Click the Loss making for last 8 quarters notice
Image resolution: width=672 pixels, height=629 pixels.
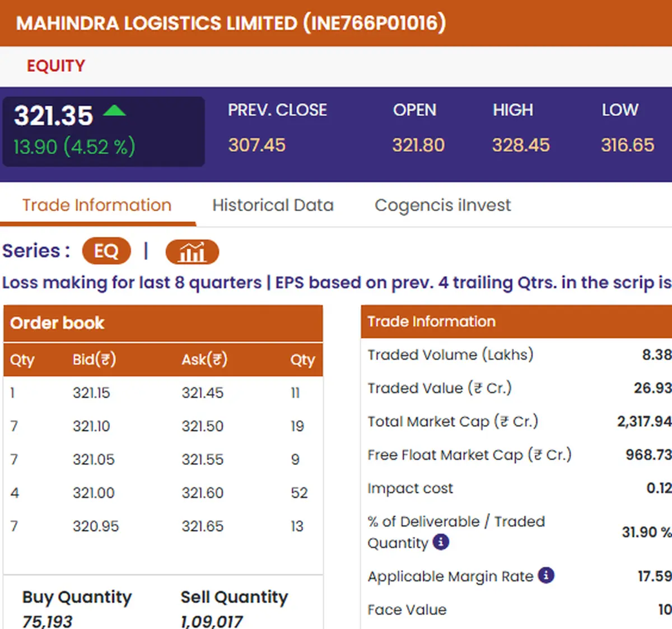[132, 282]
